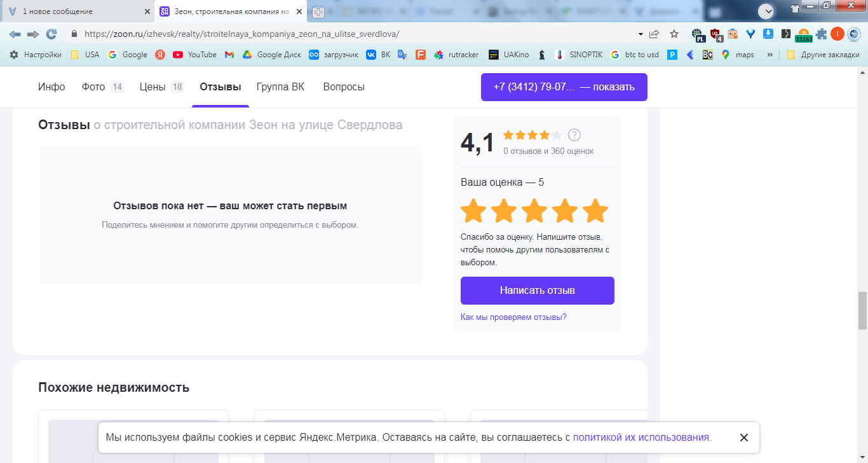Open the blue funnel extension icon

(750, 34)
